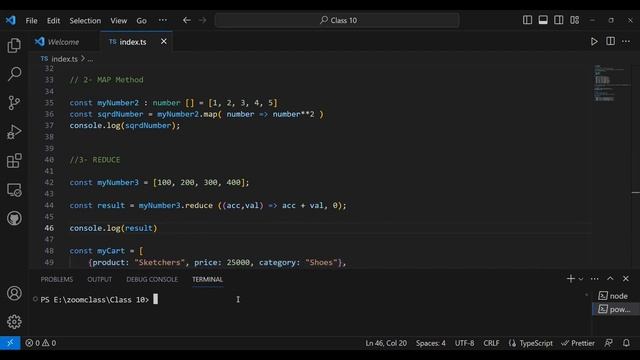The image size is (640, 360).
Task: Open Run and Debug view
Action: point(14,132)
